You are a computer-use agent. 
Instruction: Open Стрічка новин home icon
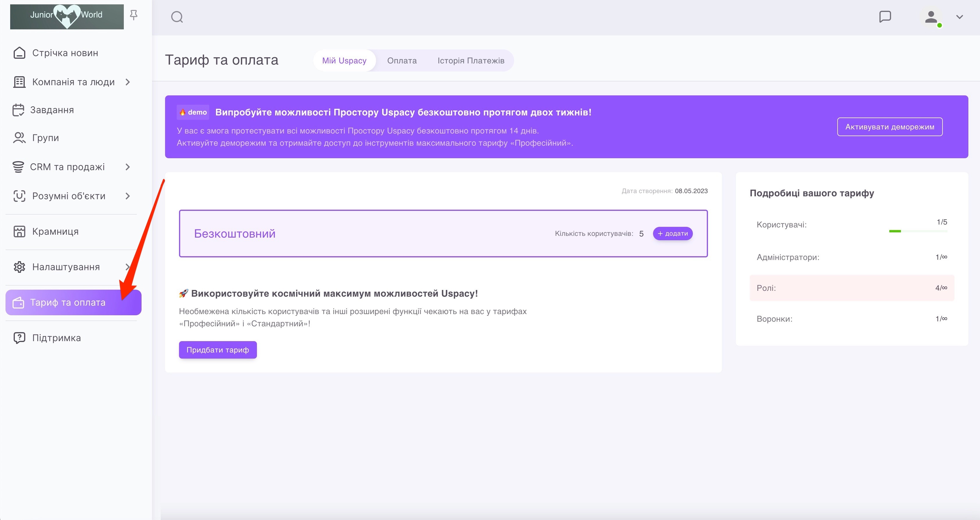[19, 53]
